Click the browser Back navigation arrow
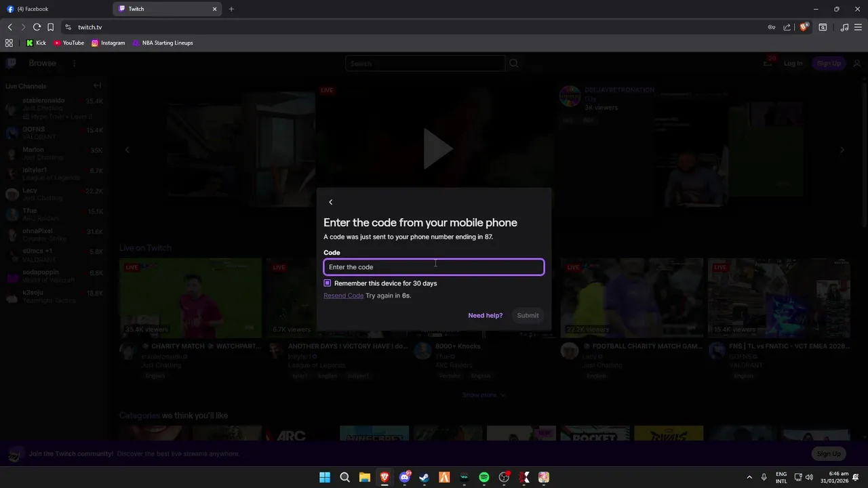 point(10,27)
